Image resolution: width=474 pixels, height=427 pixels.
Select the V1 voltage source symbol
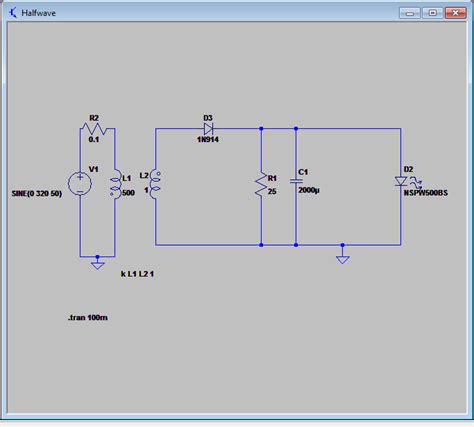(x=80, y=183)
